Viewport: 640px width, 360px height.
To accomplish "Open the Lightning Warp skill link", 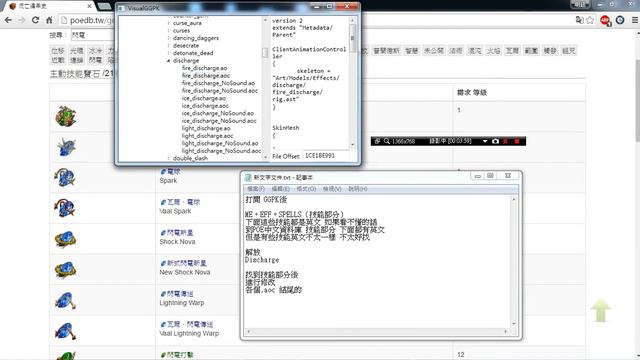I will 177,294.
